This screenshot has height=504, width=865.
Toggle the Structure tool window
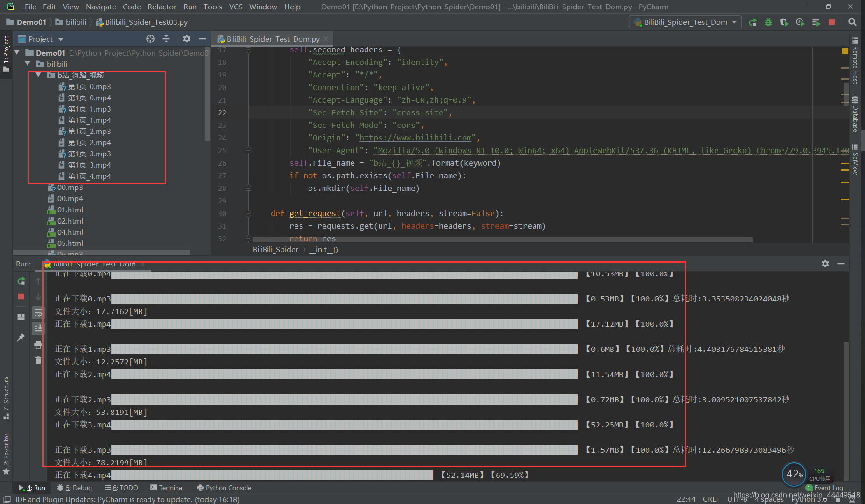6,398
